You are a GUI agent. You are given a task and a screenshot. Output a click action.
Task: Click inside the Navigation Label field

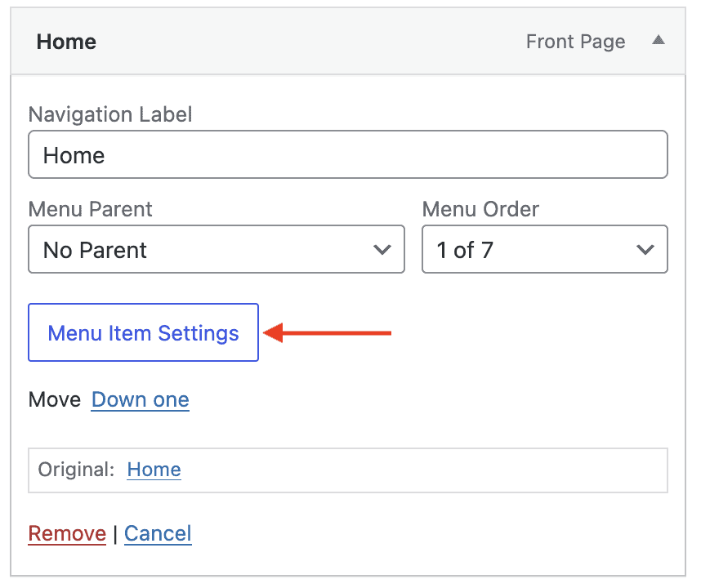pos(348,154)
